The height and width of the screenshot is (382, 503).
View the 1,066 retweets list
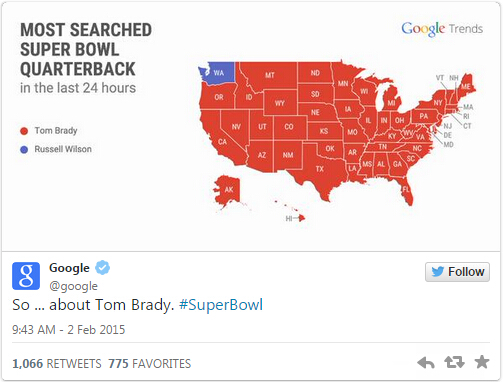tap(57, 363)
